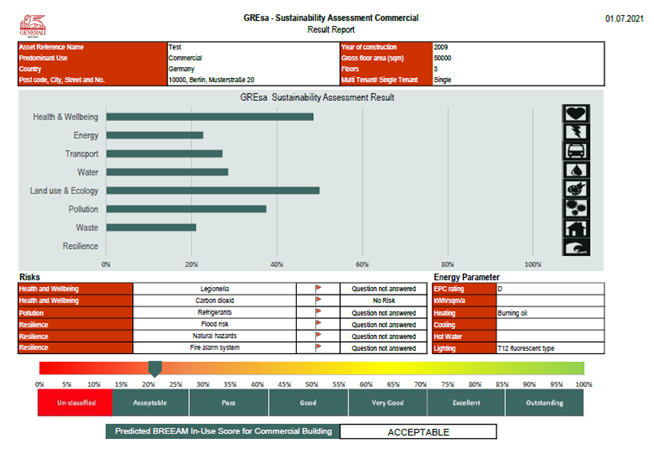Viewport: 654px width, 449px height.
Task: Click the Un-classified rating block
Action: coord(75,403)
